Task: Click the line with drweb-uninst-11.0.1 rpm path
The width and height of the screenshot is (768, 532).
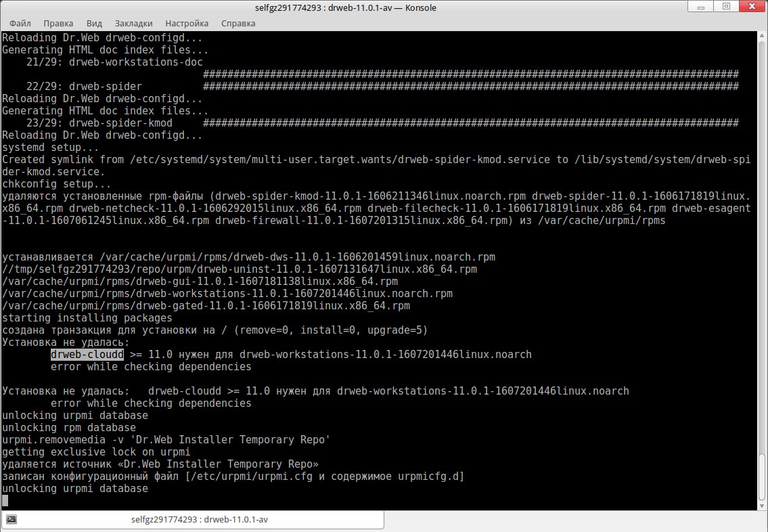Action: point(240,269)
